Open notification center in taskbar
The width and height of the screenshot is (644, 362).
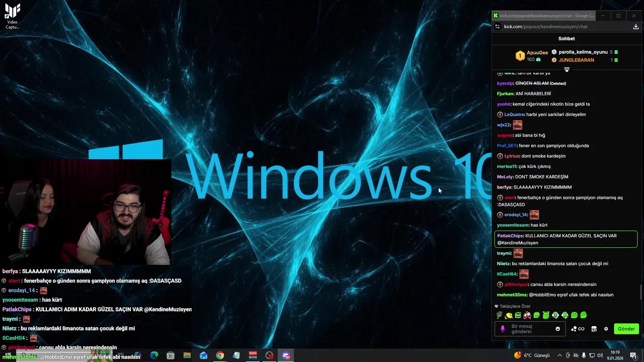click(x=633, y=355)
